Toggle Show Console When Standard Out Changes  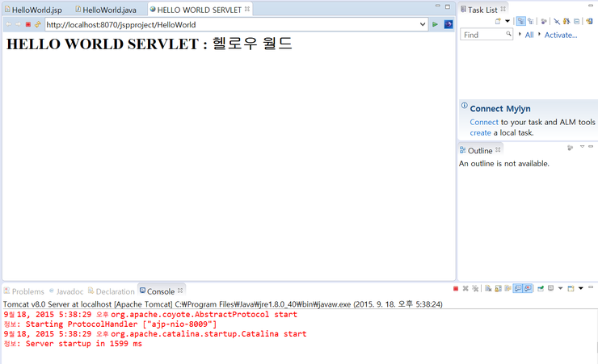(518, 288)
